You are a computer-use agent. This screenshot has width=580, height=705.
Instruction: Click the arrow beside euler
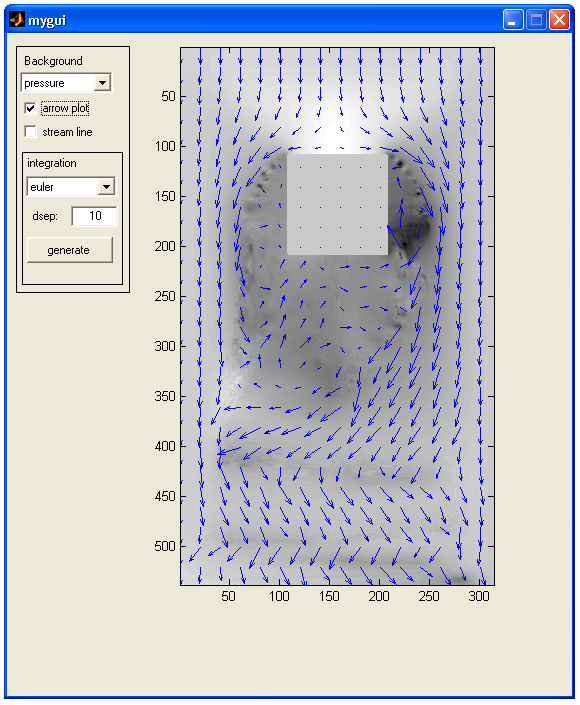click(x=107, y=187)
